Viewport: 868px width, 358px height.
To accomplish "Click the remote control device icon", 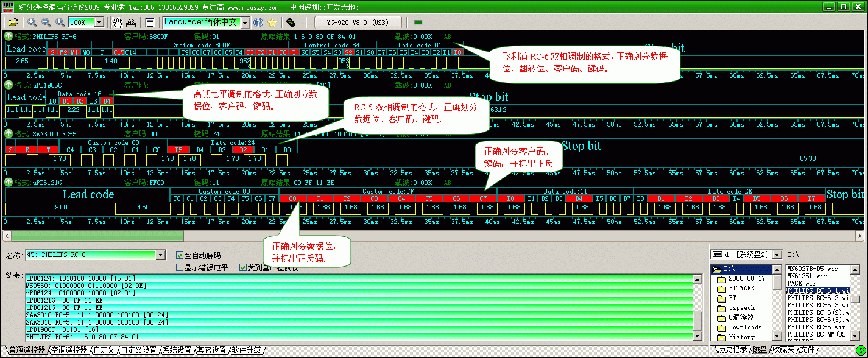I will pyautogui.click(x=291, y=23).
